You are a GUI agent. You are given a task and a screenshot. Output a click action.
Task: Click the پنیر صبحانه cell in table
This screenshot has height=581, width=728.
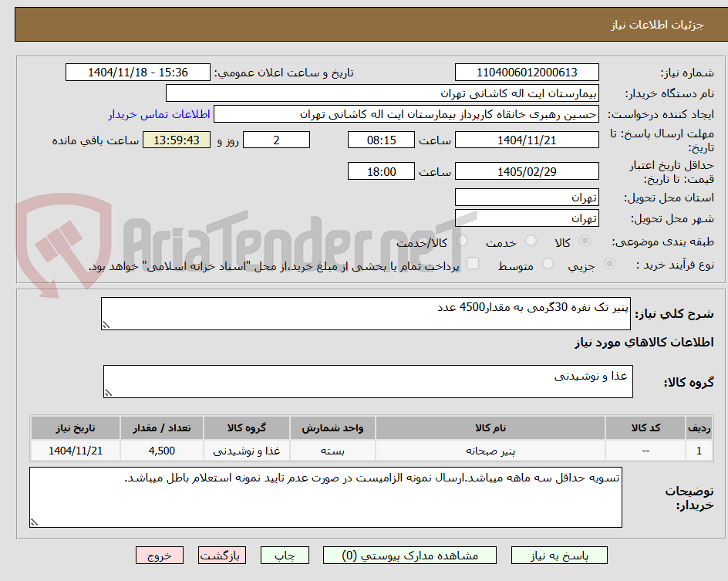click(490, 451)
